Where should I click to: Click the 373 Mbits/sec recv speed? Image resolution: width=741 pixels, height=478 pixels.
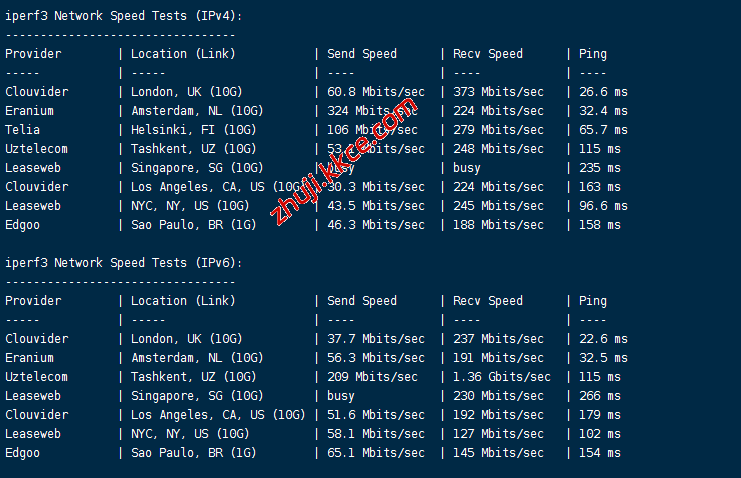tap(498, 92)
